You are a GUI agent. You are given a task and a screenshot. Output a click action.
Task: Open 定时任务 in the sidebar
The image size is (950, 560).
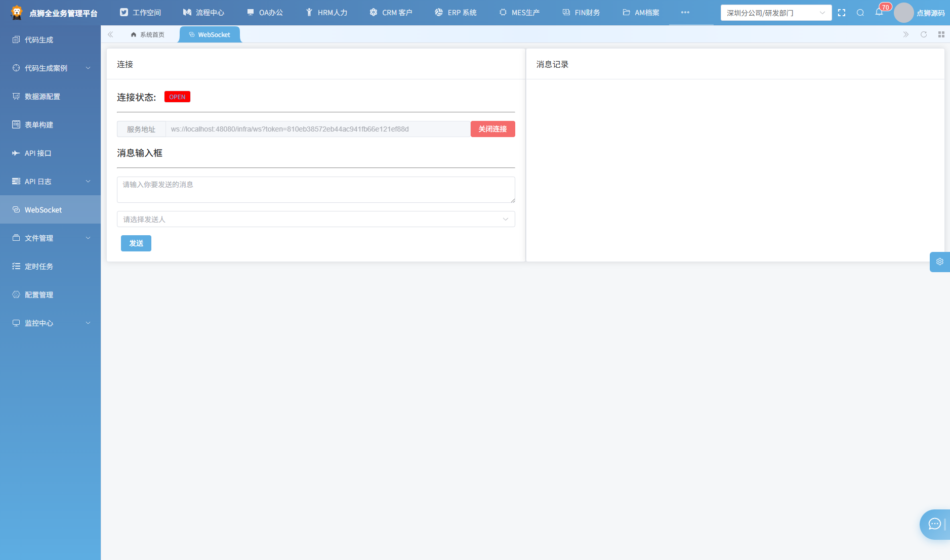(50, 266)
